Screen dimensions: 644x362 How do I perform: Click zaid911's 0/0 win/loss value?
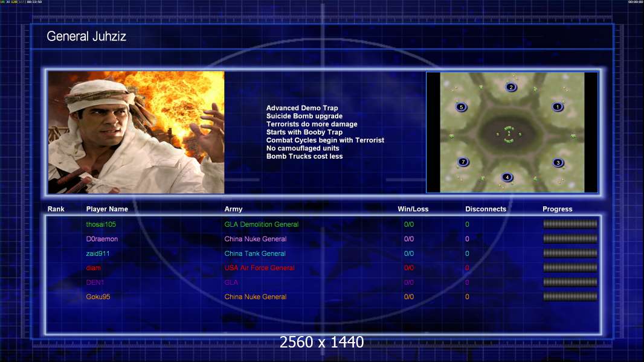click(408, 253)
